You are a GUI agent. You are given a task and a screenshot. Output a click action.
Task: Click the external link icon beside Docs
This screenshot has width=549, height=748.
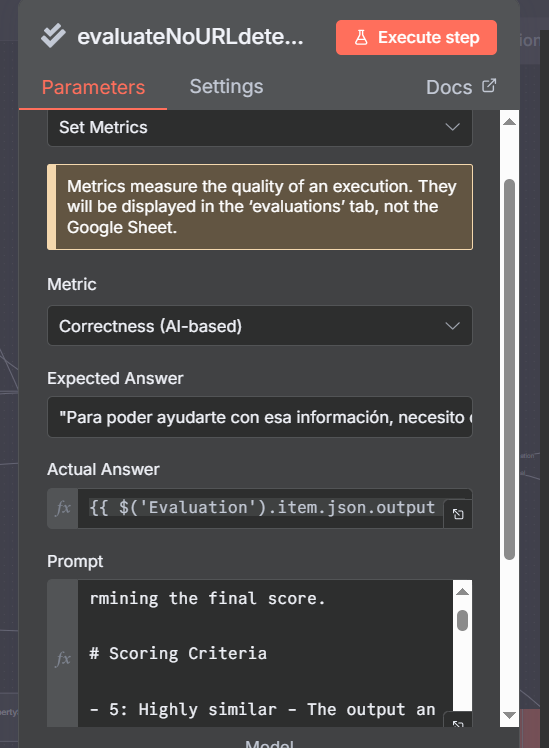pyautogui.click(x=489, y=86)
